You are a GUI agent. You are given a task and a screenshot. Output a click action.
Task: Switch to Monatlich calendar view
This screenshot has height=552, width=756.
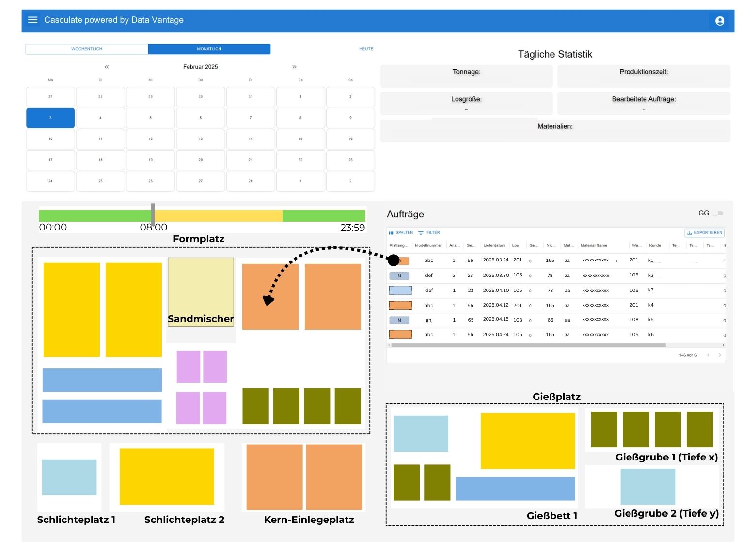tap(209, 49)
